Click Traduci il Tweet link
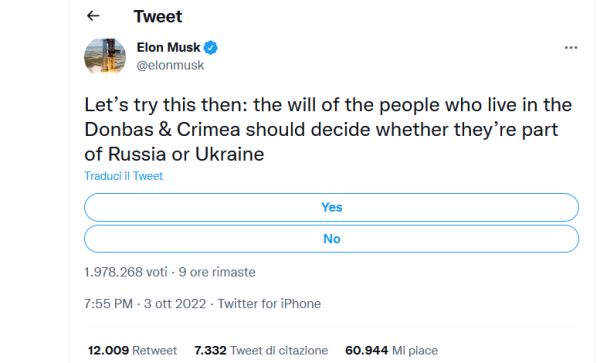Viewport: 600px width, 363px height. tap(123, 176)
